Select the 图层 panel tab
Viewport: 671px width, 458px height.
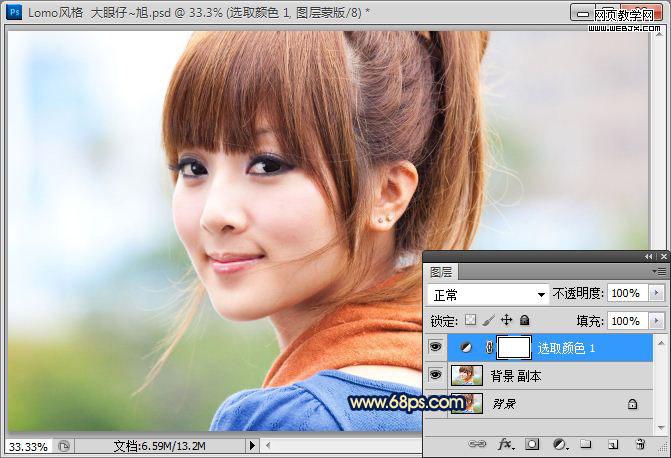[441, 272]
